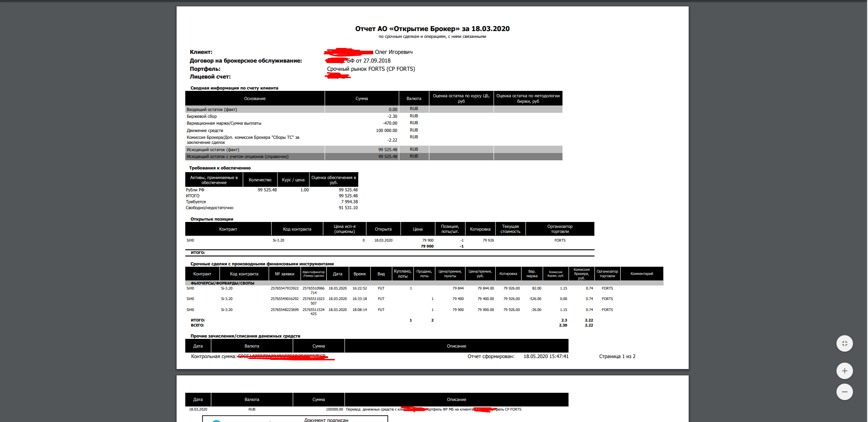868x422 pixels.
Task: Click the open position quote '79 926'
Action: 488,240
